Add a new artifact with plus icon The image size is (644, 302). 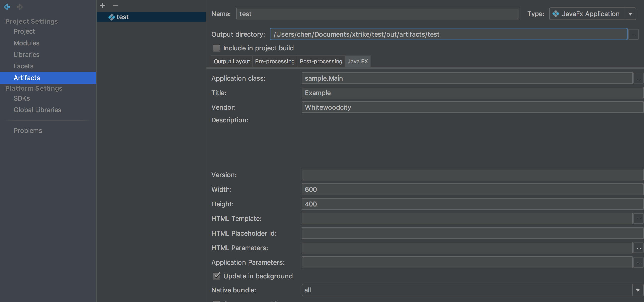pos(103,6)
